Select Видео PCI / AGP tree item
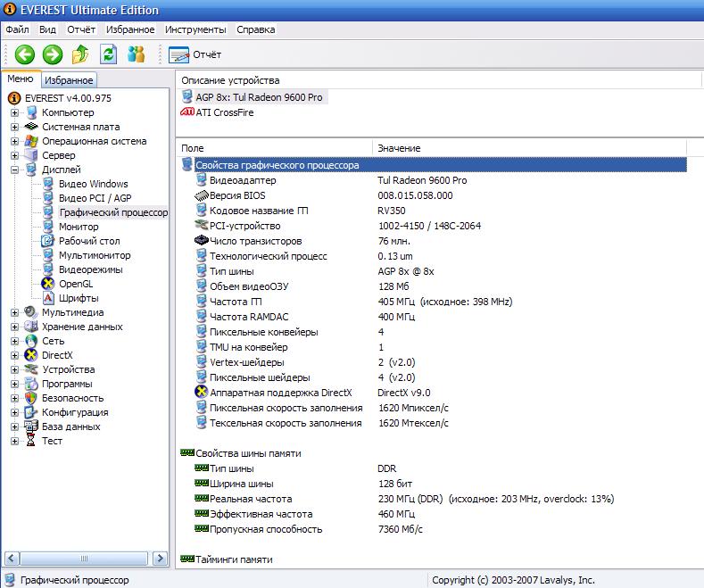Viewport: 704px width, 588px height. 95,198
